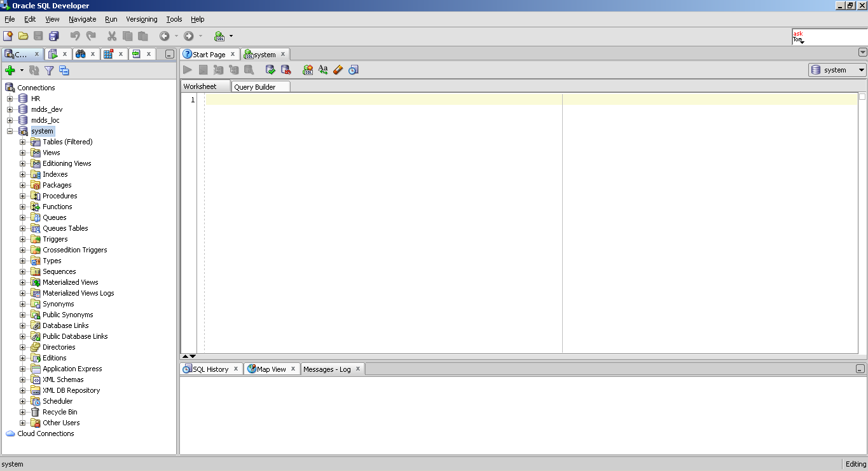Click the Unshared SQL Worksheet icon
868x471 pixels.
pos(308,70)
